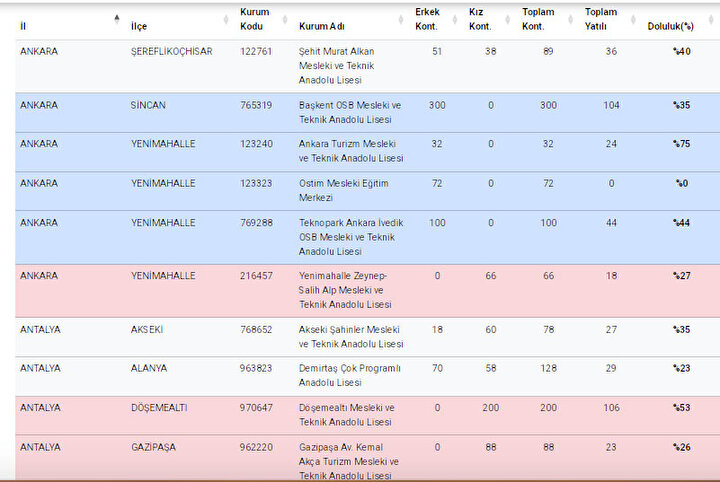Select institution code 769288
720x482 pixels.
point(256,223)
